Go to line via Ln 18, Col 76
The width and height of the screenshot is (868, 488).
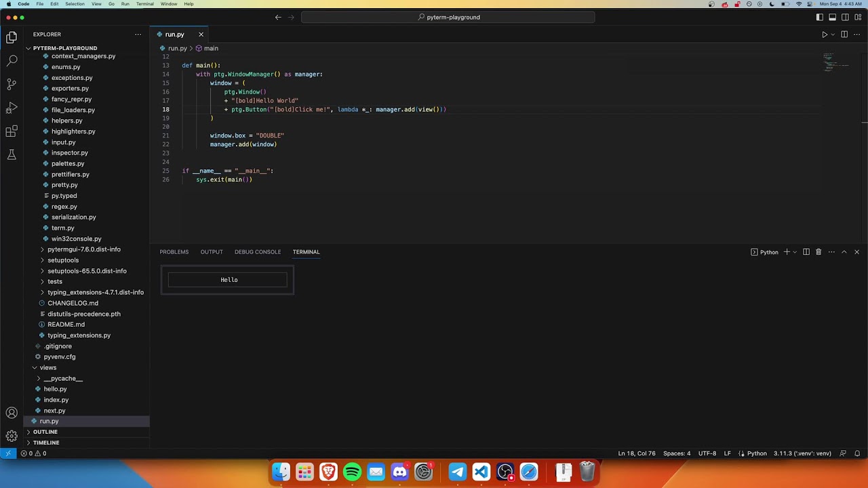(x=637, y=453)
